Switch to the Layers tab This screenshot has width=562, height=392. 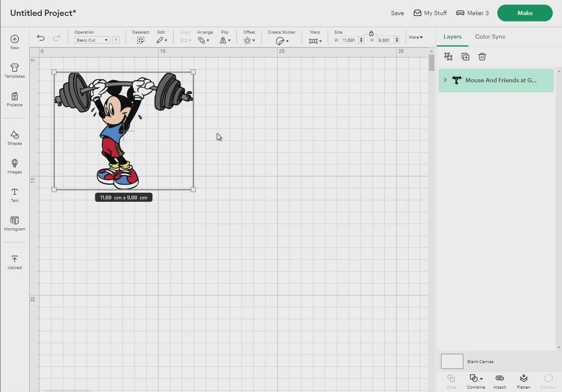point(452,37)
